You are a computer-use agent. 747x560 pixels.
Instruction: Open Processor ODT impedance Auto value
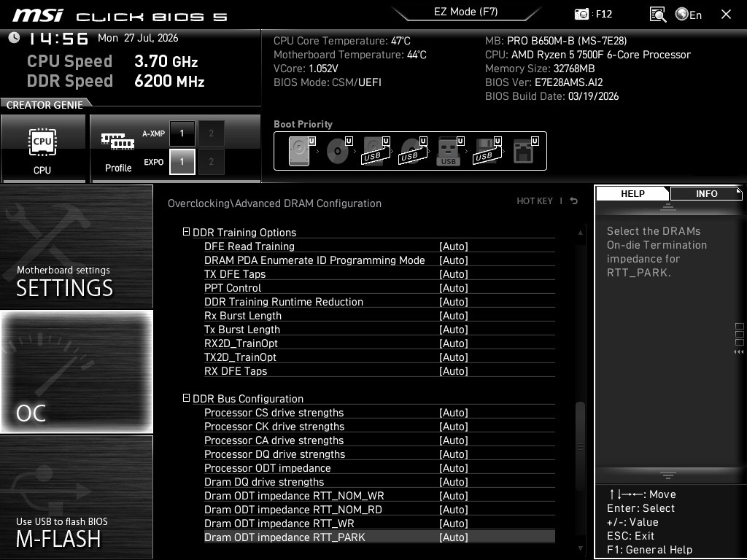[454, 467]
